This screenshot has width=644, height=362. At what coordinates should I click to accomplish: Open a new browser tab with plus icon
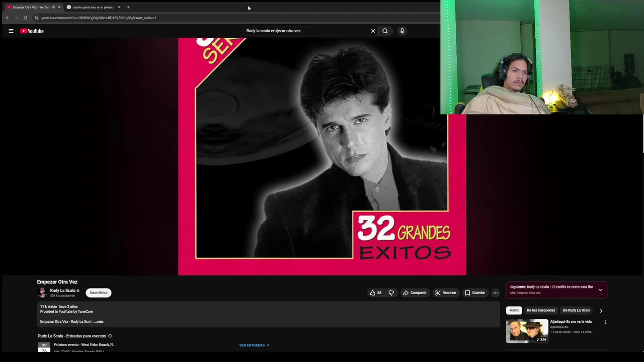pos(128,7)
